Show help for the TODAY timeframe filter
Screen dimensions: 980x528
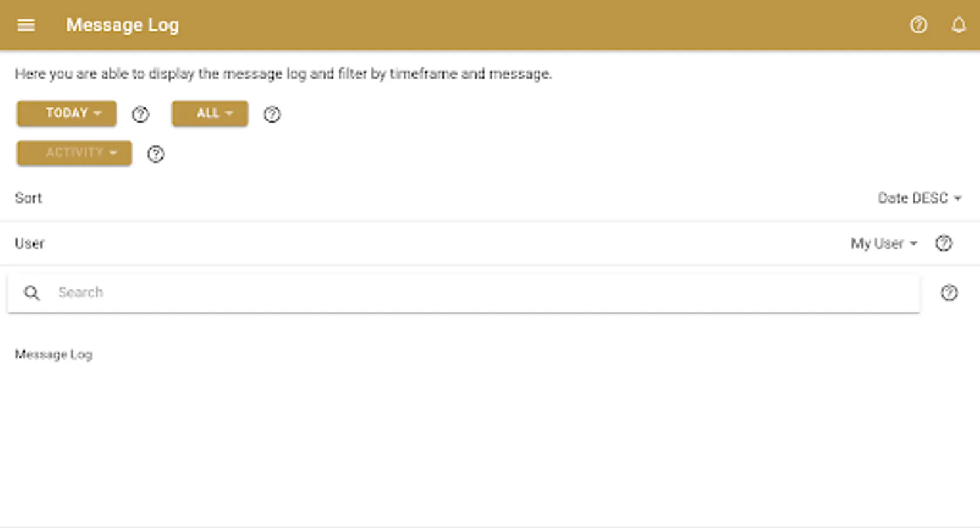pyautogui.click(x=140, y=114)
